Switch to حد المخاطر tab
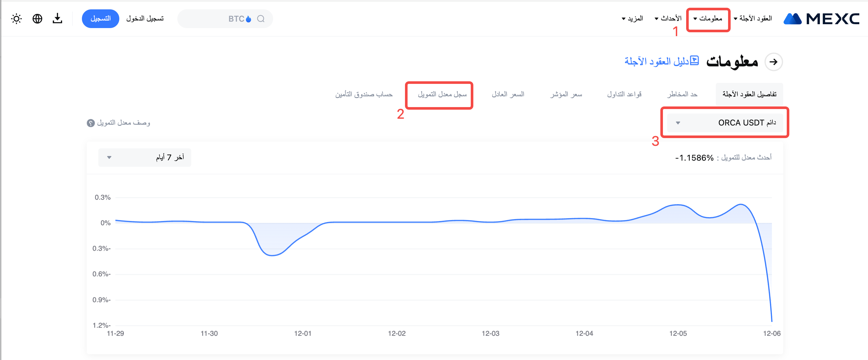868x360 pixels. [x=682, y=95]
